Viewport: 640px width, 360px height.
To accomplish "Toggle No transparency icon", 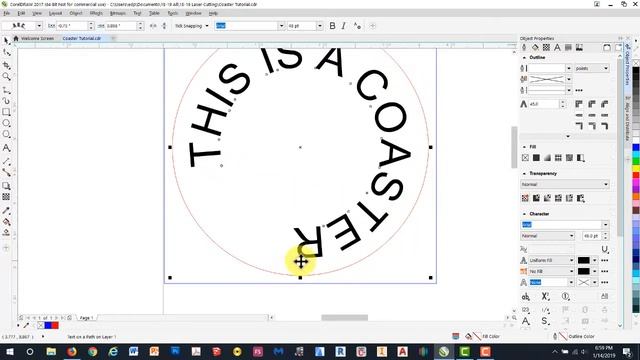I will coord(525,198).
